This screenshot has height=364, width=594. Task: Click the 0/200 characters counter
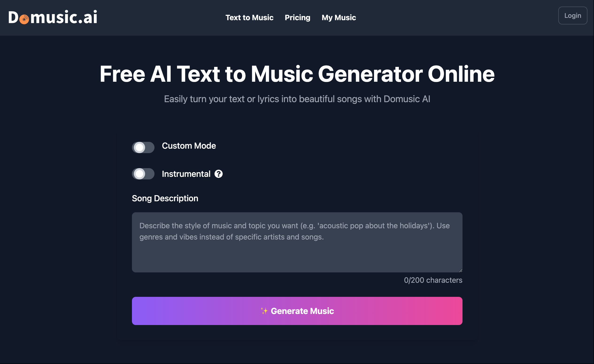point(433,280)
